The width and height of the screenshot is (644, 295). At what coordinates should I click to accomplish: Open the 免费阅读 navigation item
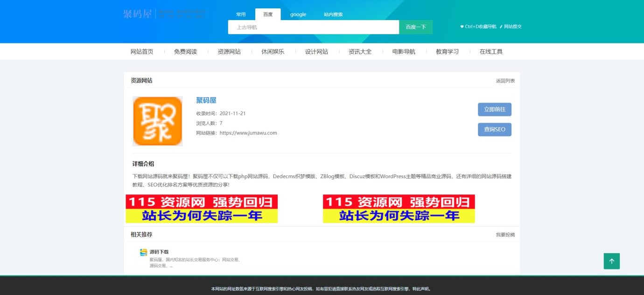tap(185, 52)
